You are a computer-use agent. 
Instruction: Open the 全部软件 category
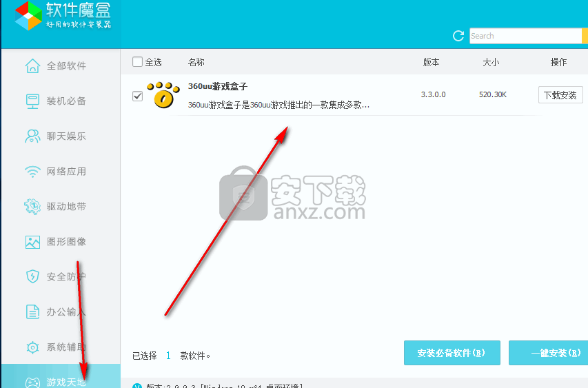tap(61, 66)
